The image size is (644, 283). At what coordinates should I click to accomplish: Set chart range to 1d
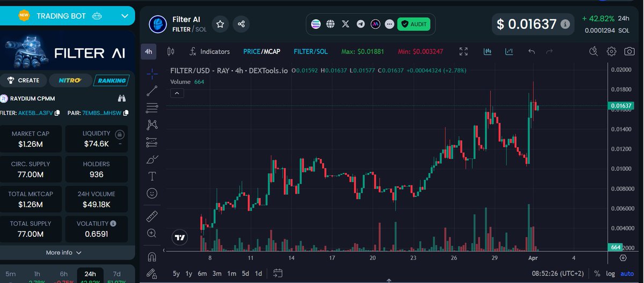259,273
